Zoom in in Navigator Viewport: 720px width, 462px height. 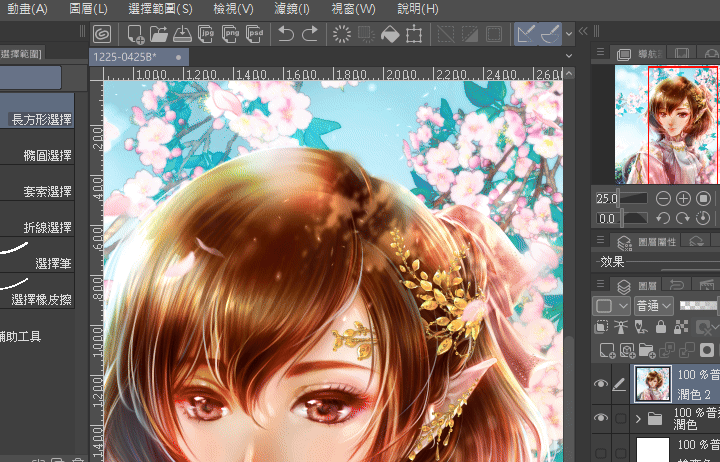[x=683, y=198]
